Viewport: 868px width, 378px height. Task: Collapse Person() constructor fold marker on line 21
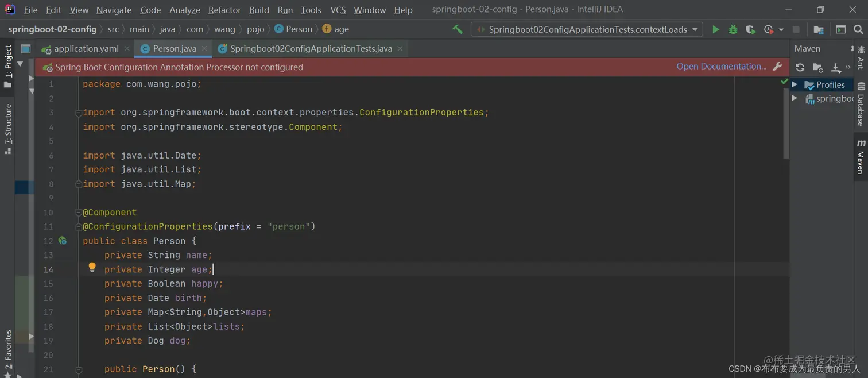[79, 370]
